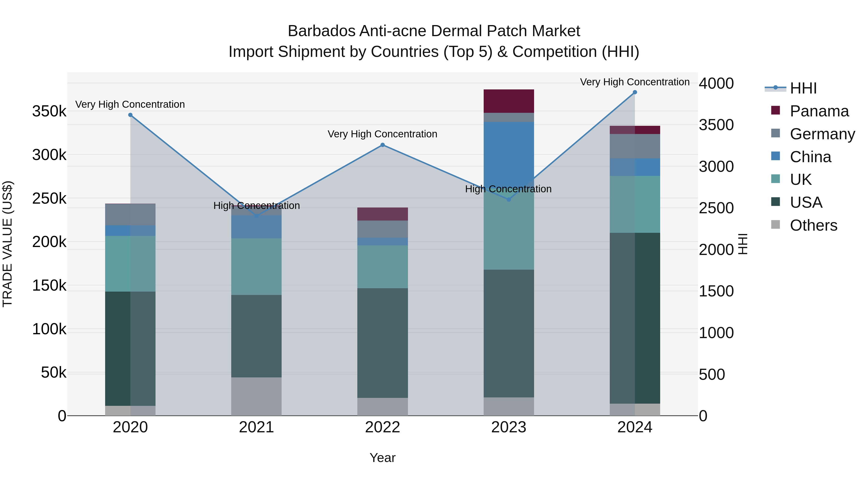Click the 'High Concentration' annotation at 2023

click(x=509, y=189)
